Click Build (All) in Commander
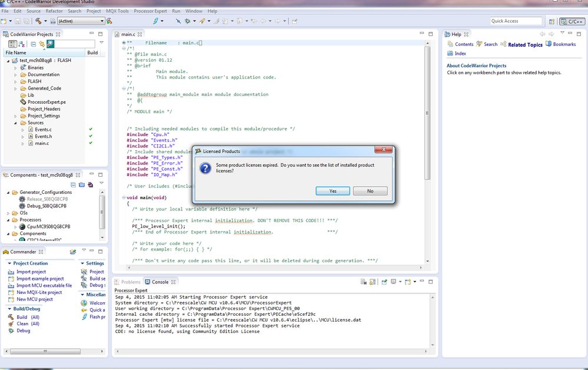The height and width of the screenshot is (370, 588). click(x=28, y=317)
